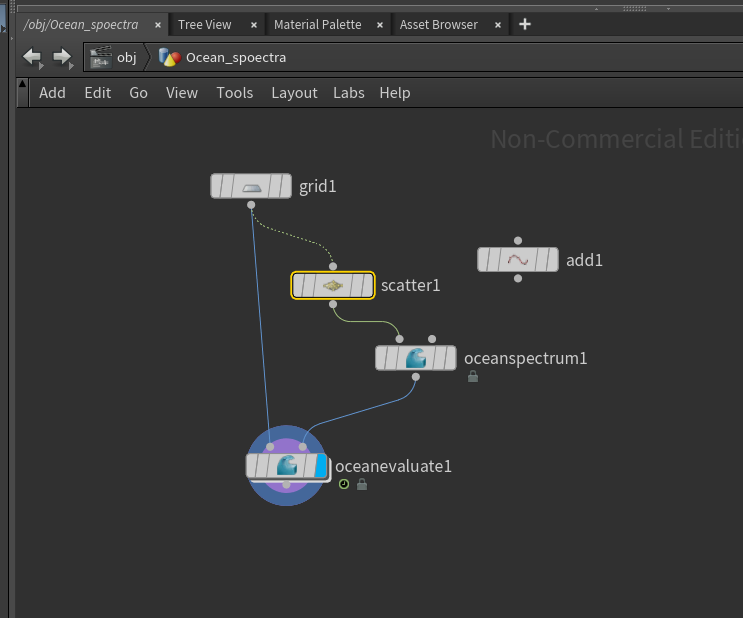Click the oceanevaluate1 node label
Image resolution: width=743 pixels, height=618 pixels.
pos(393,466)
